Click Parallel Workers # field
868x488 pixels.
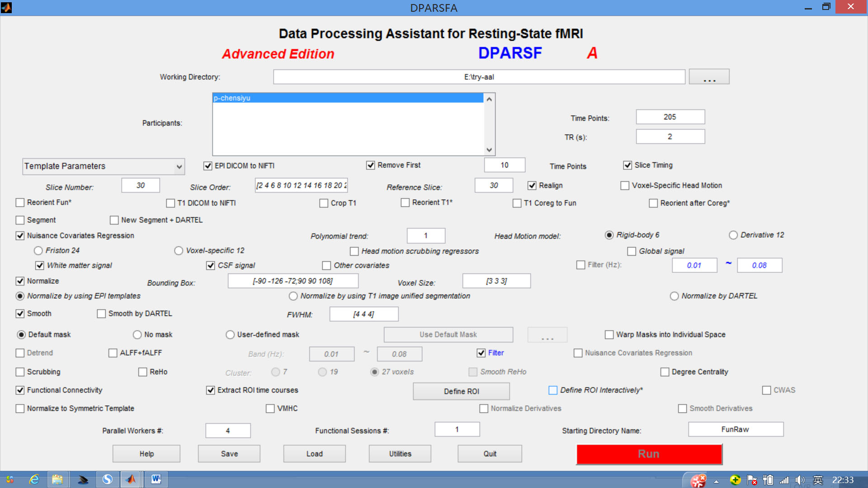point(228,431)
